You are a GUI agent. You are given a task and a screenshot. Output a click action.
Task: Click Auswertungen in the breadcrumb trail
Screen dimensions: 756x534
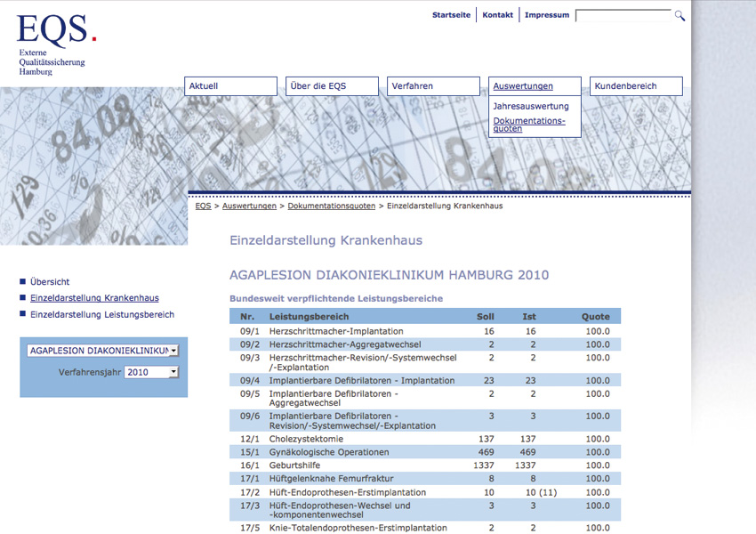click(249, 206)
